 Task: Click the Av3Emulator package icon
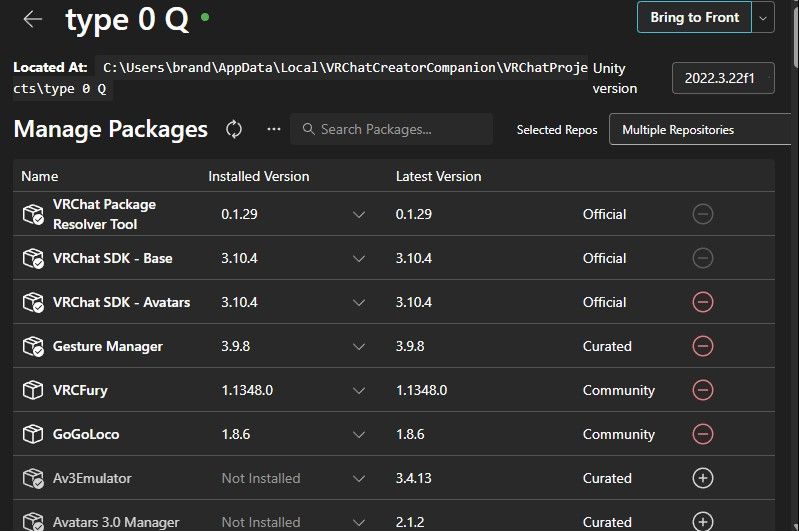33,478
